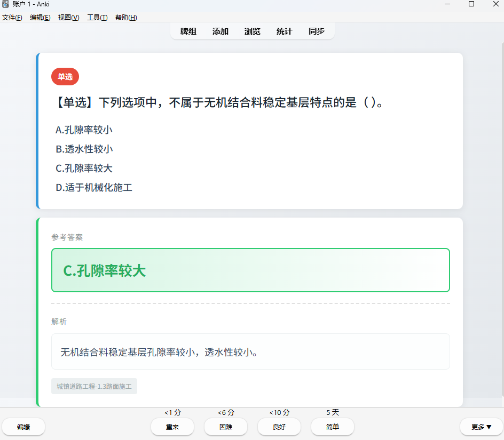Minimize the Anki window
Screen dimensions: 504x440
pyautogui.click(x=447, y=4)
